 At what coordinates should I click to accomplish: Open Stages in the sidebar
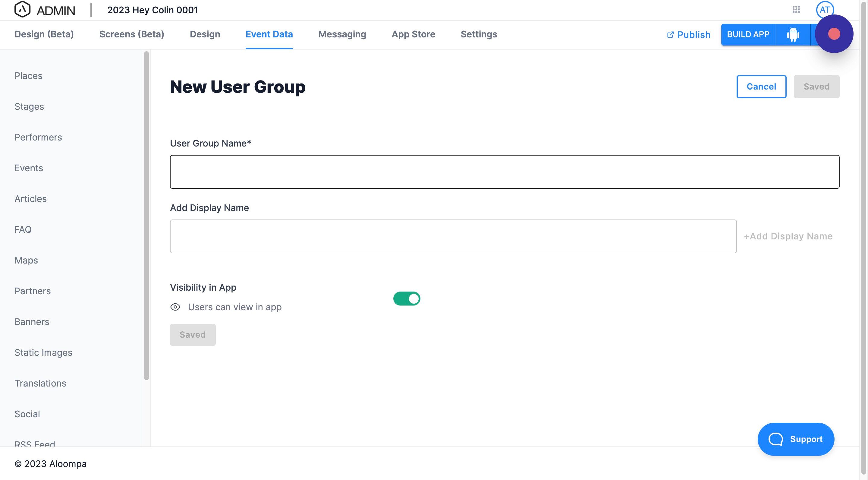(x=29, y=106)
